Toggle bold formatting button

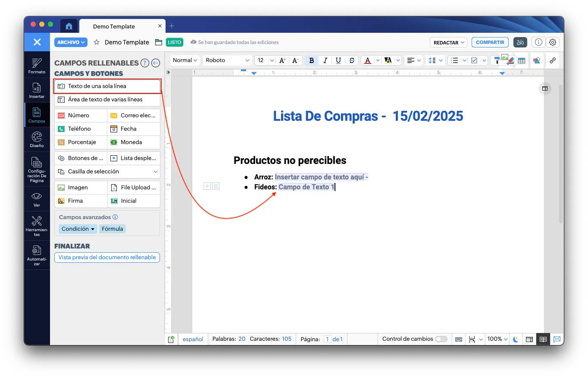click(312, 60)
